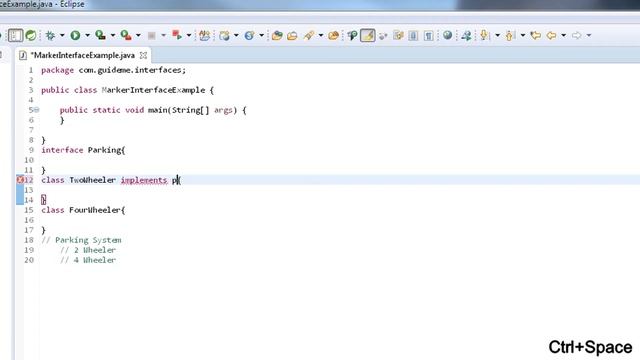Screen dimensions: 640x360
Task: Click the Forward navigation arrow
Action: 576,36
